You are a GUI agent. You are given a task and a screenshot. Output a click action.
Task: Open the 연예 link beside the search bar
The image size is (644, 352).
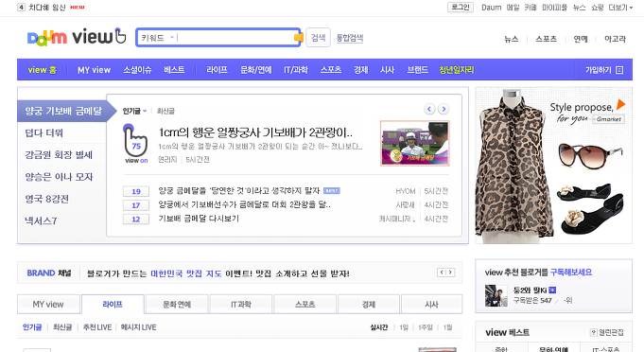[x=581, y=39]
